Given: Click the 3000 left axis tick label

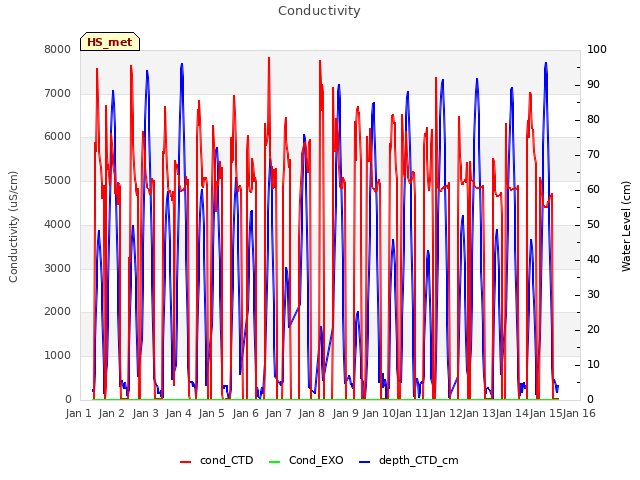Looking at the screenshot, I should click(58, 268).
